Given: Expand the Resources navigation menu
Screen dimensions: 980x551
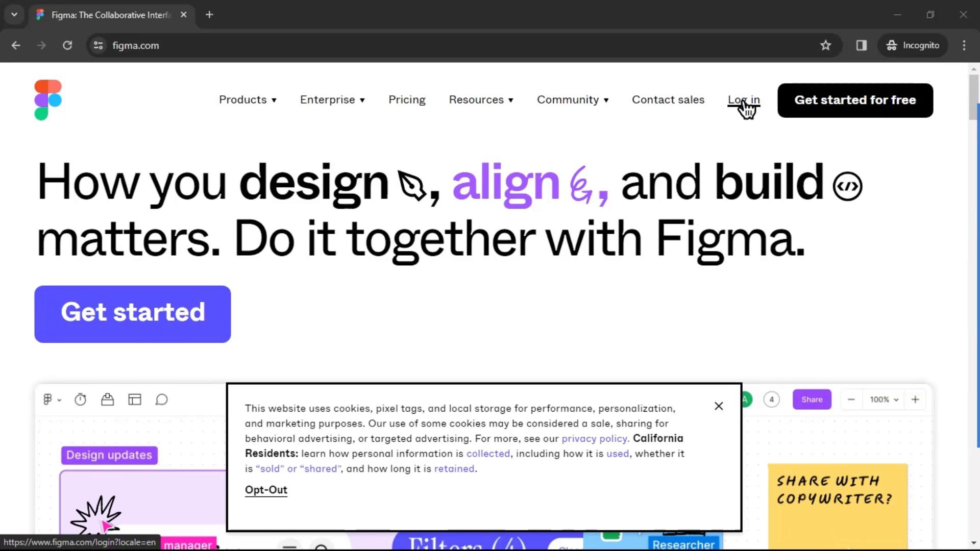Looking at the screenshot, I should (481, 99).
